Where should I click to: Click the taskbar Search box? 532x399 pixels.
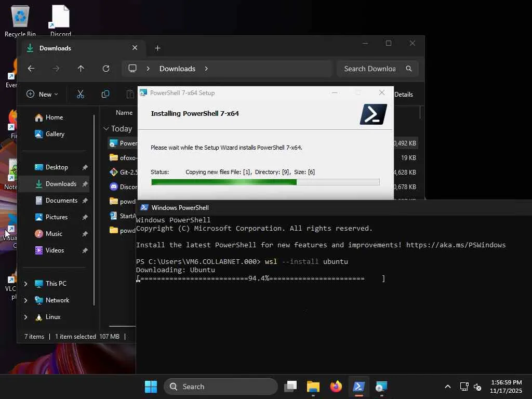pyautogui.click(x=221, y=387)
